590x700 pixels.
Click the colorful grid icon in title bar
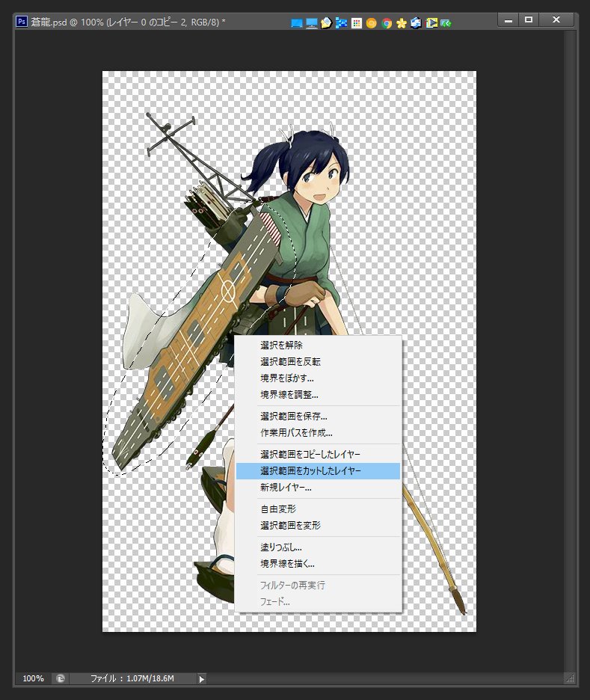tap(357, 22)
